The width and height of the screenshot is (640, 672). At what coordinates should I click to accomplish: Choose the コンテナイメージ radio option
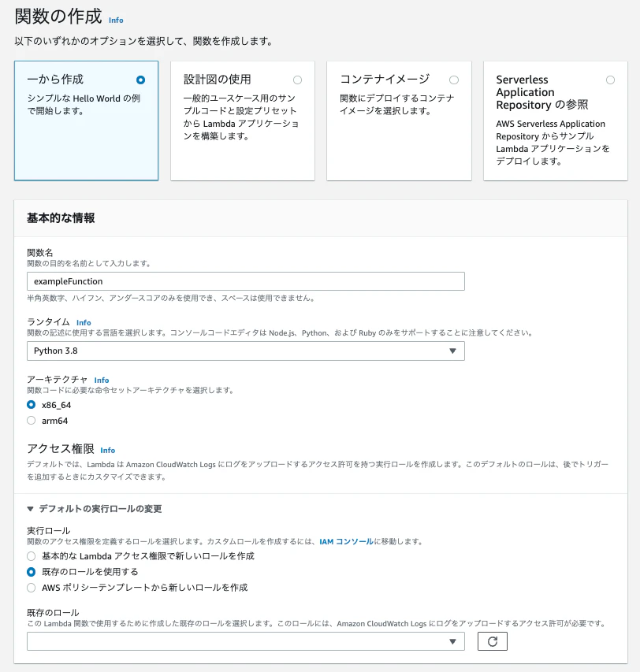(454, 80)
